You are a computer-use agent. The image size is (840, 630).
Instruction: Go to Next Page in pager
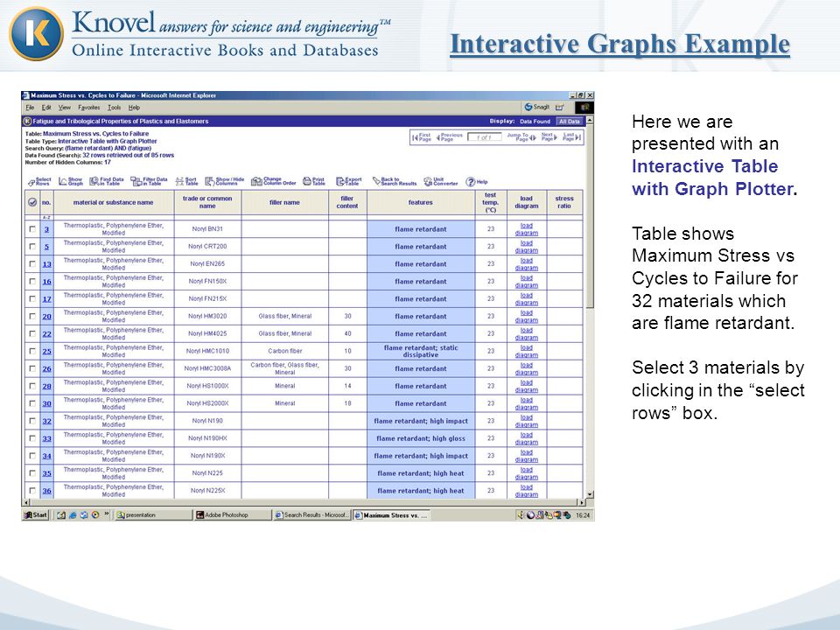[x=549, y=137]
